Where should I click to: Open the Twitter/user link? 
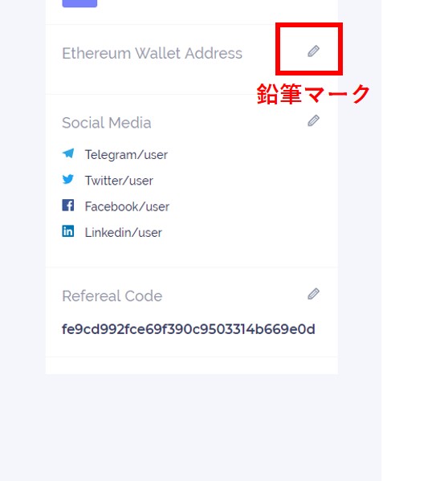pyautogui.click(x=119, y=181)
